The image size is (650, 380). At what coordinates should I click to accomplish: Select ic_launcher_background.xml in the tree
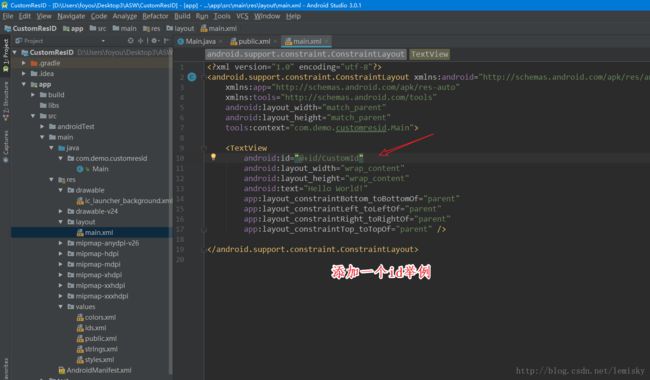[124, 201]
